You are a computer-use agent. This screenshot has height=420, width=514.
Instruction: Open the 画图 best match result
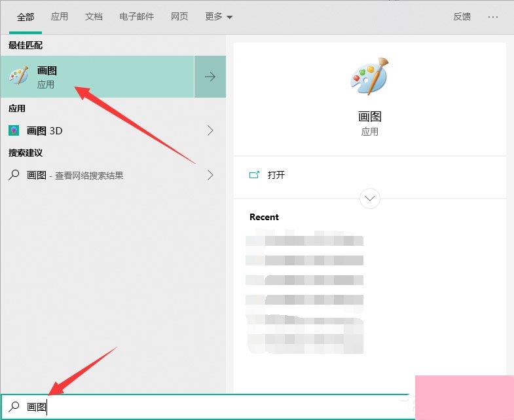(97, 77)
